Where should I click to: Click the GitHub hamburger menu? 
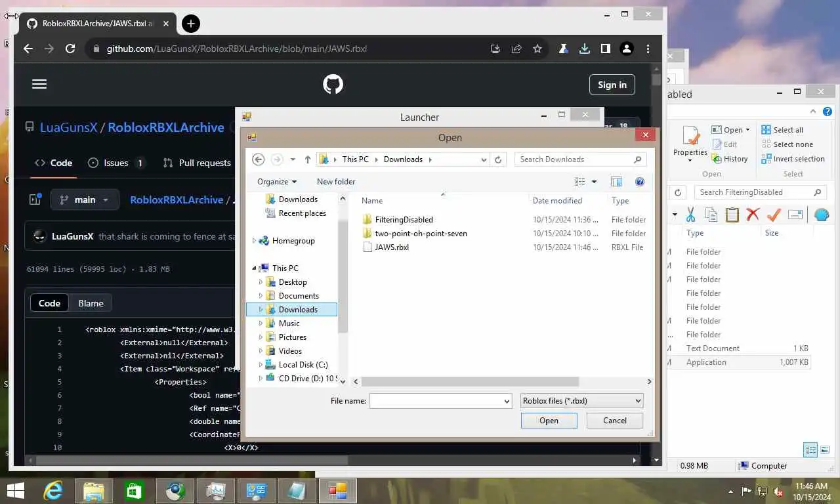coord(39,84)
